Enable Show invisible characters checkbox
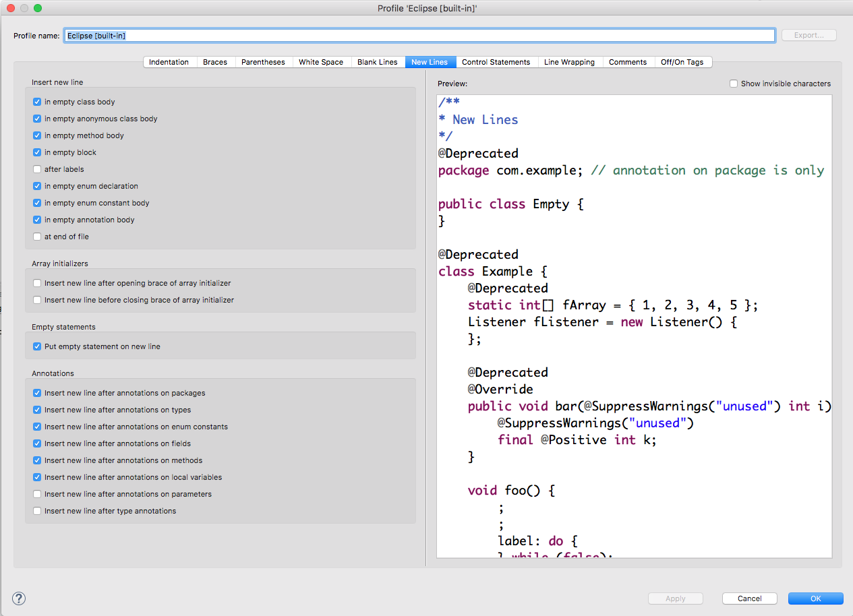The image size is (853, 616). point(734,84)
